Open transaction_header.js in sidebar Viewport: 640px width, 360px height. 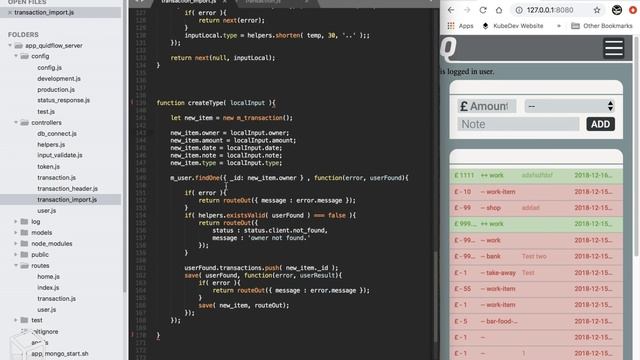[x=67, y=189]
